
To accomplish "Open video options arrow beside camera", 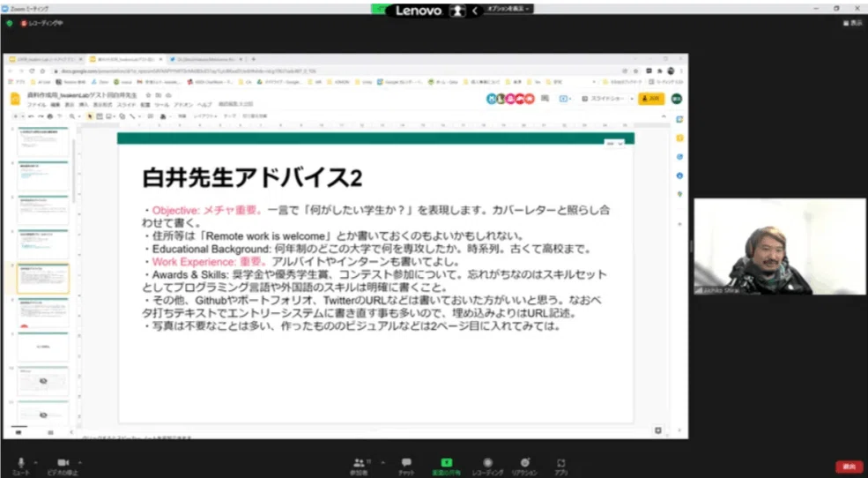I will tap(80, 462).
